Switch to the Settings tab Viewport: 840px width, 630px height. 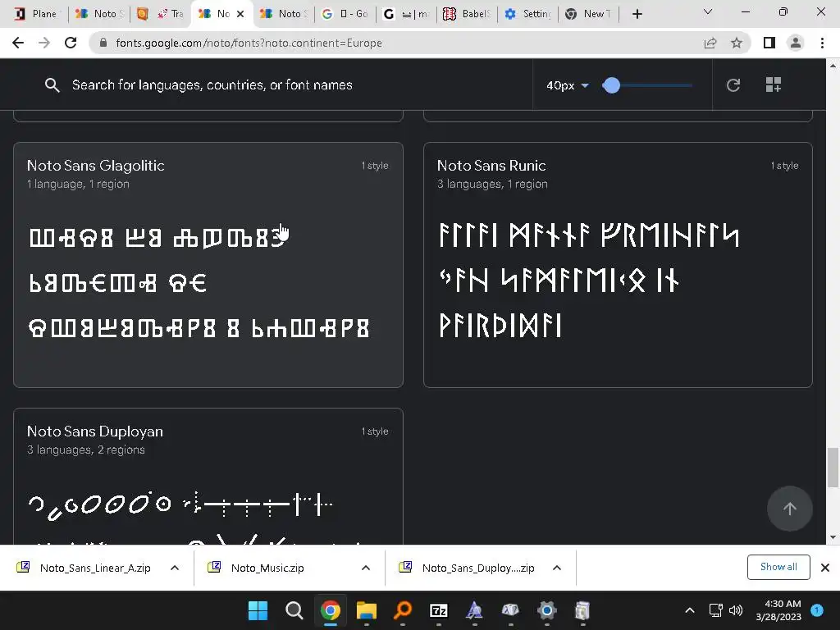[528, 14]
